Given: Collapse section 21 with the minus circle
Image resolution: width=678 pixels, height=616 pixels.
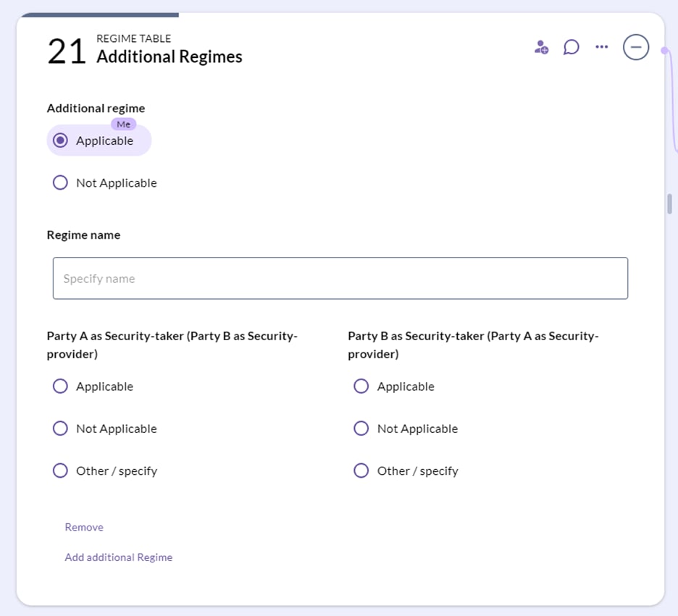Looking at the screenshot, I should click(636, 47).
